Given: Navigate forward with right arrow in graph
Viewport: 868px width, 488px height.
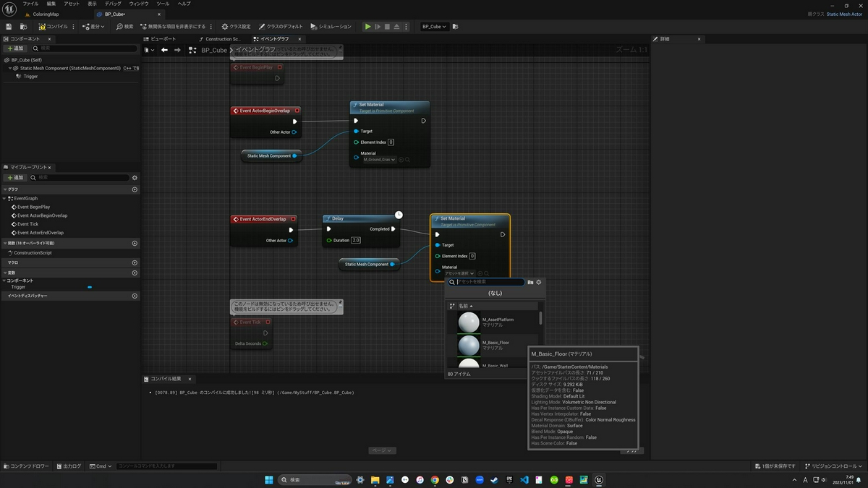Looking at the screenshot, I should pyautogui.click(x=177, y=50).
